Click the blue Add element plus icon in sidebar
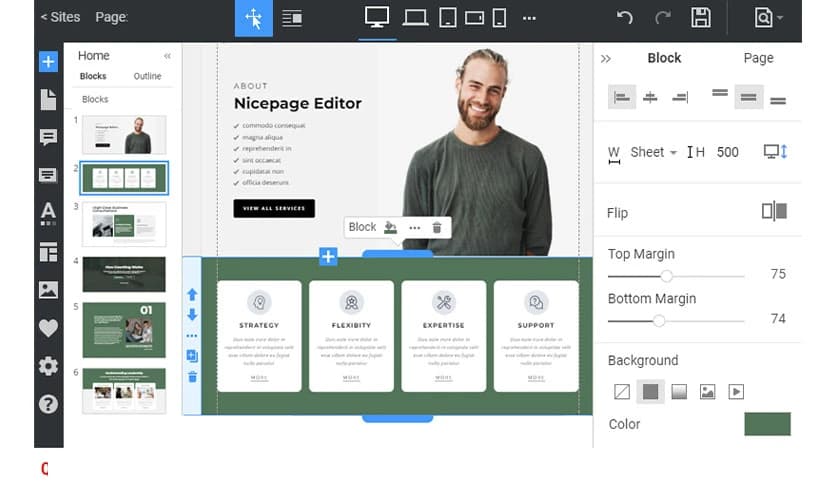 coord(48,62)
